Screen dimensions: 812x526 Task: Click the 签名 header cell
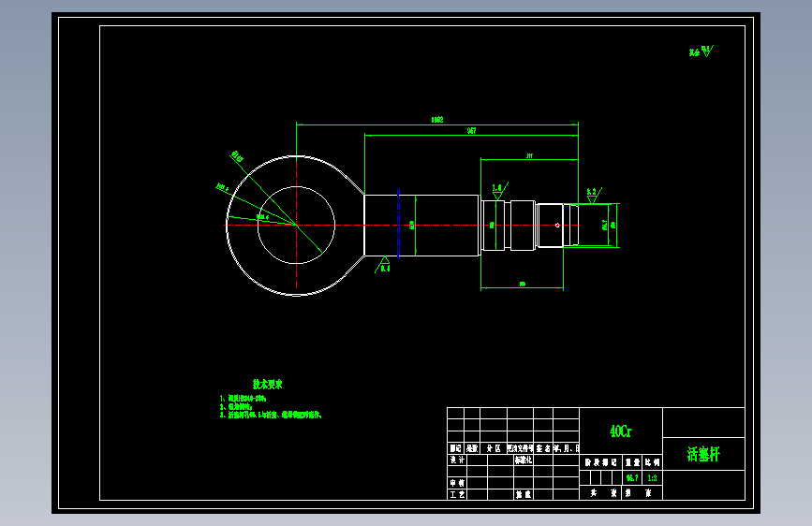tap(543, 448)
